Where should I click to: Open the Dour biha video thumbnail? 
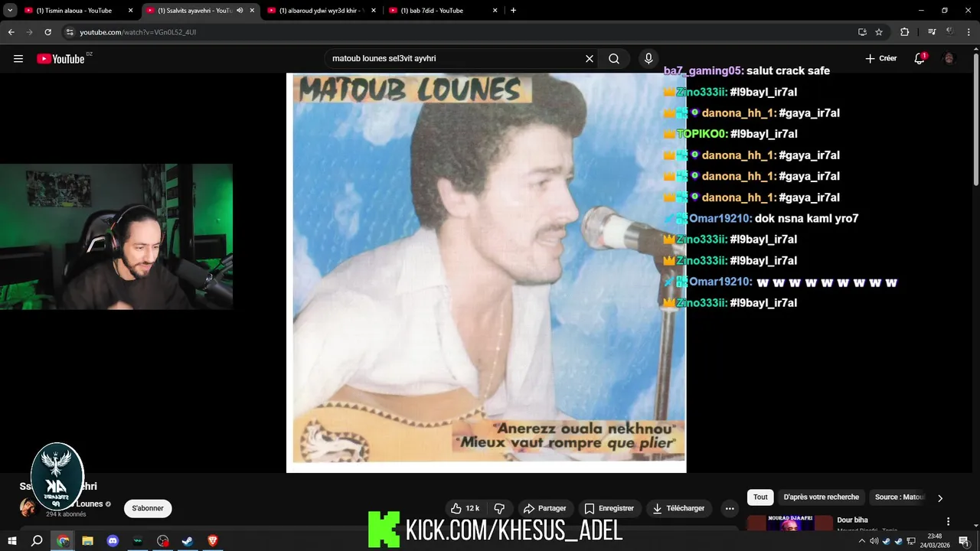[789, 522]
